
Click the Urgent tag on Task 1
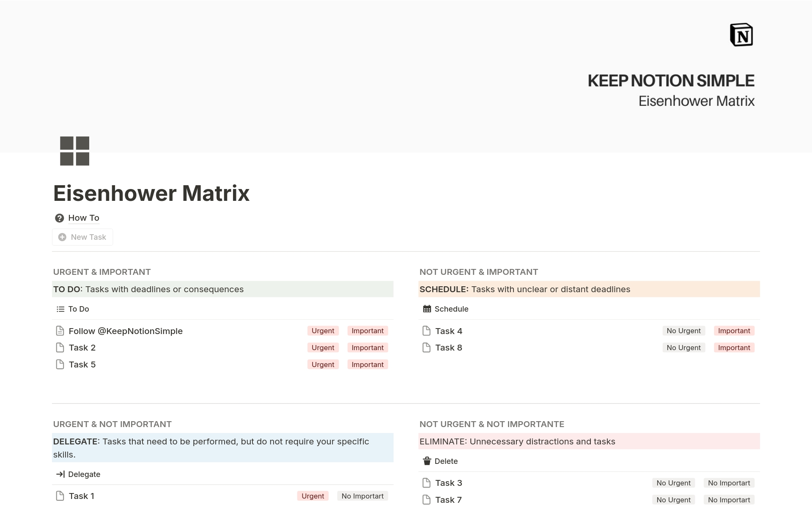[313, 496]
